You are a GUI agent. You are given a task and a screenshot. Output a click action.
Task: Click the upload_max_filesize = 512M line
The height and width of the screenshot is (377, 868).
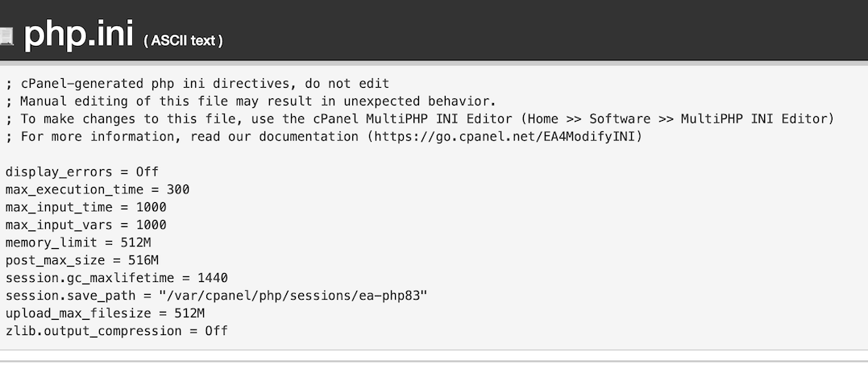click(106, 313)
